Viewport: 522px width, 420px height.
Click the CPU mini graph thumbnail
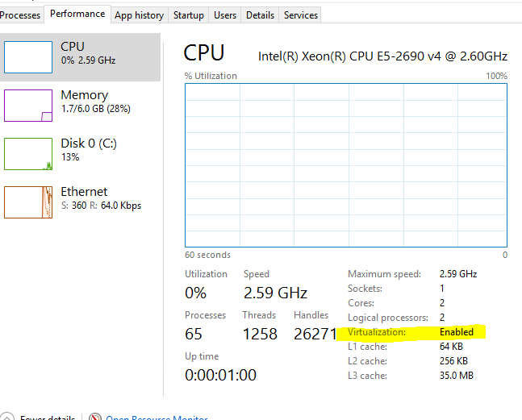tap(28, 57)
